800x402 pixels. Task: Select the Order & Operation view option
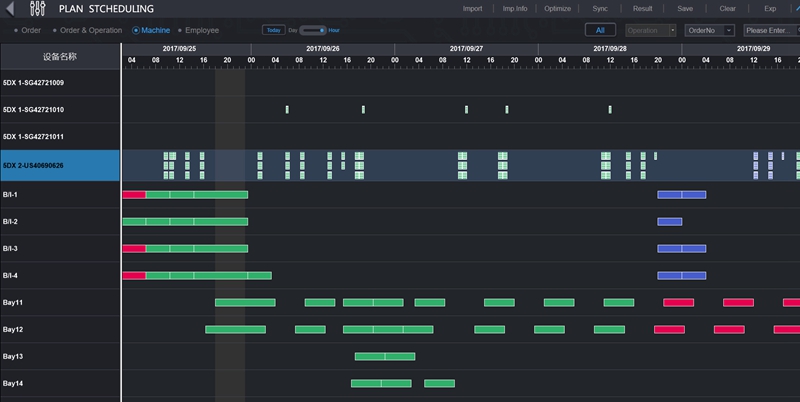click(x=87, y=30)
